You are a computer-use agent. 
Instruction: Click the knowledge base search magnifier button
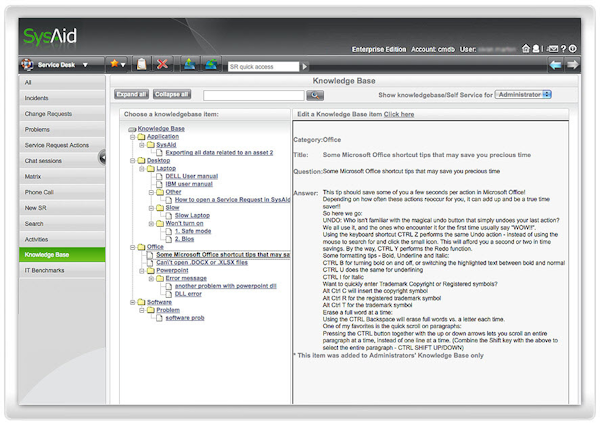(x=315, y=95)
